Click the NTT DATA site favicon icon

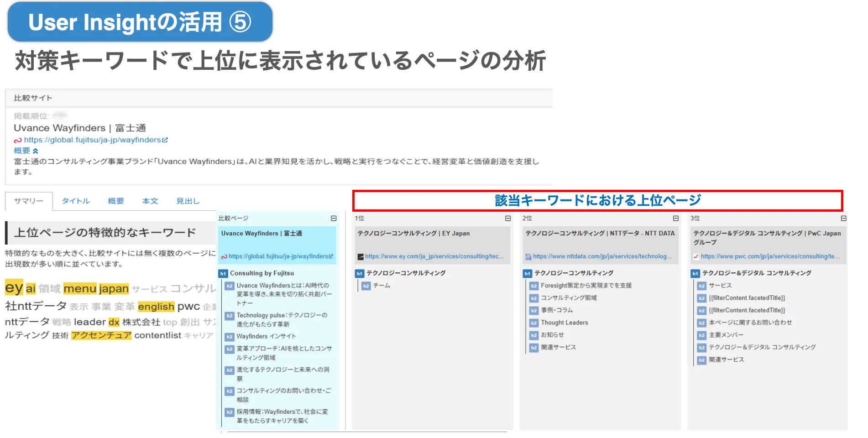(x=529, y=256)
